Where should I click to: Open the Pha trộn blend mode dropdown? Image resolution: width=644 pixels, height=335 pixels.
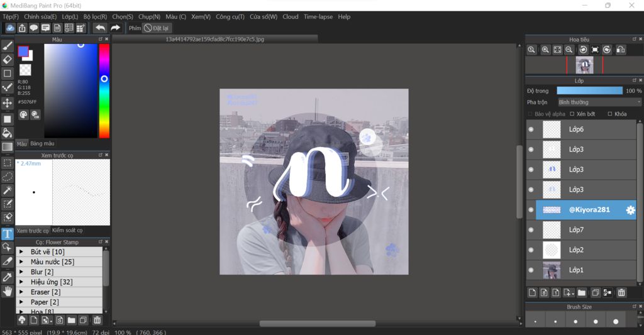[x=599, y=102]
